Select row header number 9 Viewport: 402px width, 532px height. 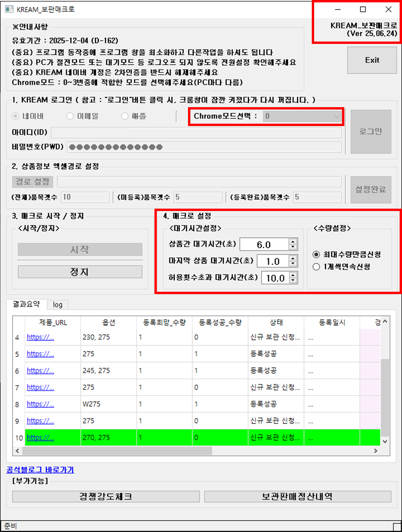pos(17,421)
